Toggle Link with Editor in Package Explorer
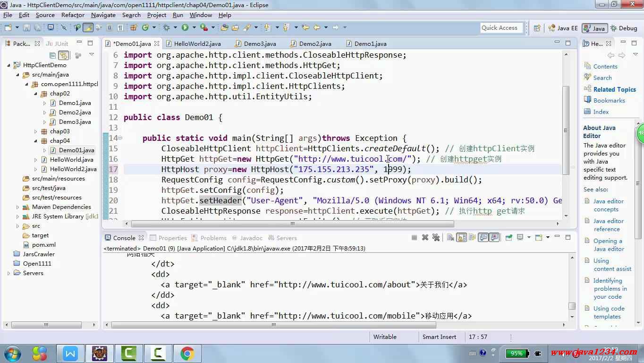Viewport: 644px width, 363px height. tap(63, 56)
